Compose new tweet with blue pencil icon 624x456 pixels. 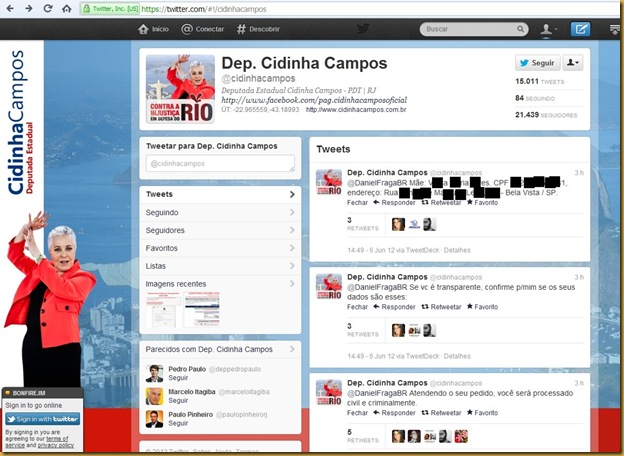tap(581, 29)
